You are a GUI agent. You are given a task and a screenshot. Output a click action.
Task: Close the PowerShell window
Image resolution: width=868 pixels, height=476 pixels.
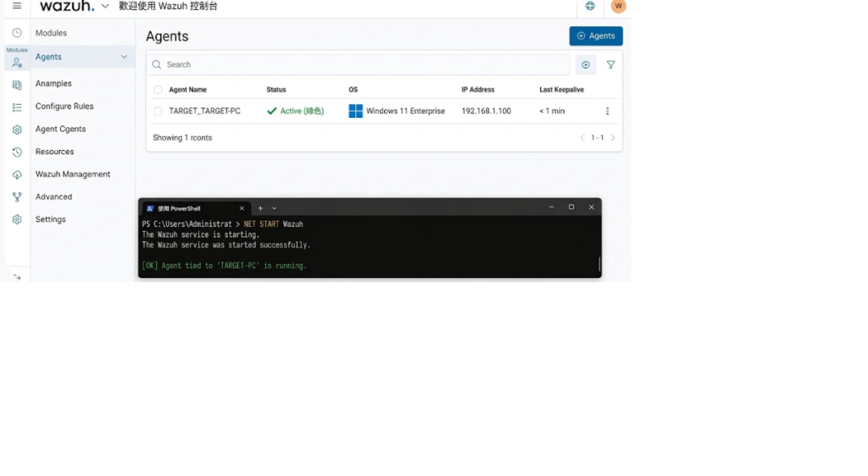(591, 207)
